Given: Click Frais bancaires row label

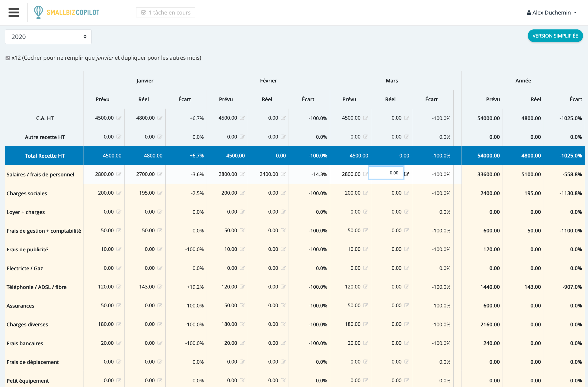Looking at the screenshot, I should 25,343.
